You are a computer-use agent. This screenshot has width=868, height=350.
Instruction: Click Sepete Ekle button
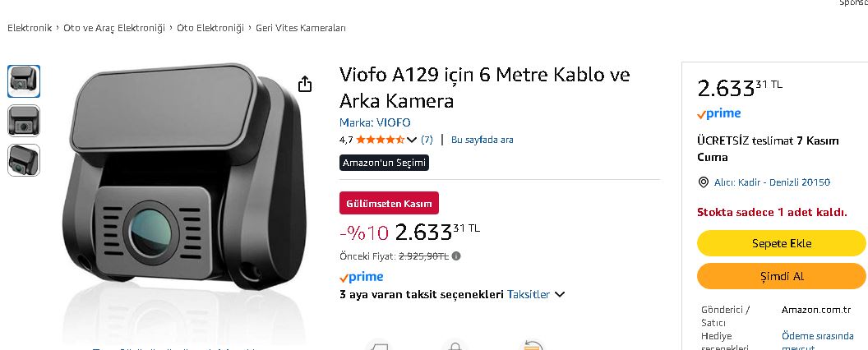tap(781, 243)
